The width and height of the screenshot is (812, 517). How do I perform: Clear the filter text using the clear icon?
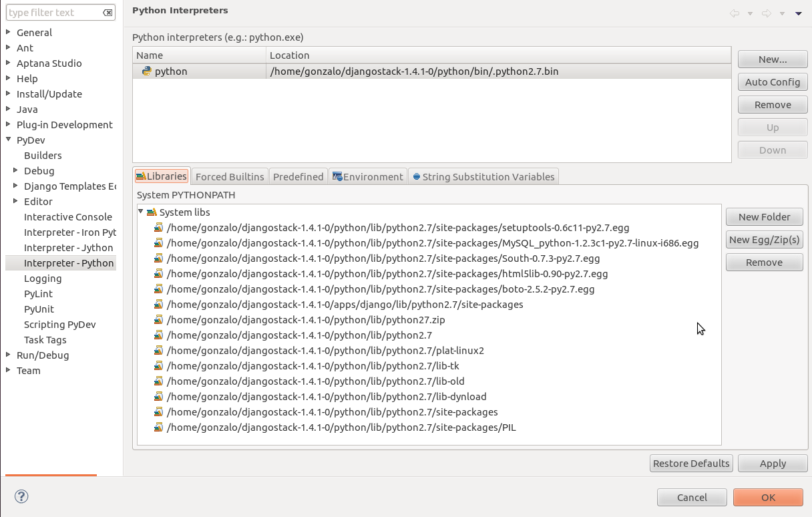point(108,12)
